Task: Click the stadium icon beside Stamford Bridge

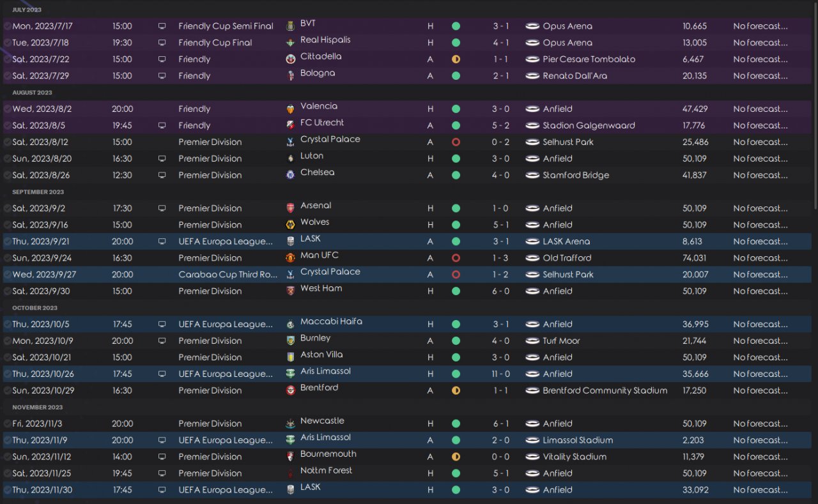Action: pos(532,175)
